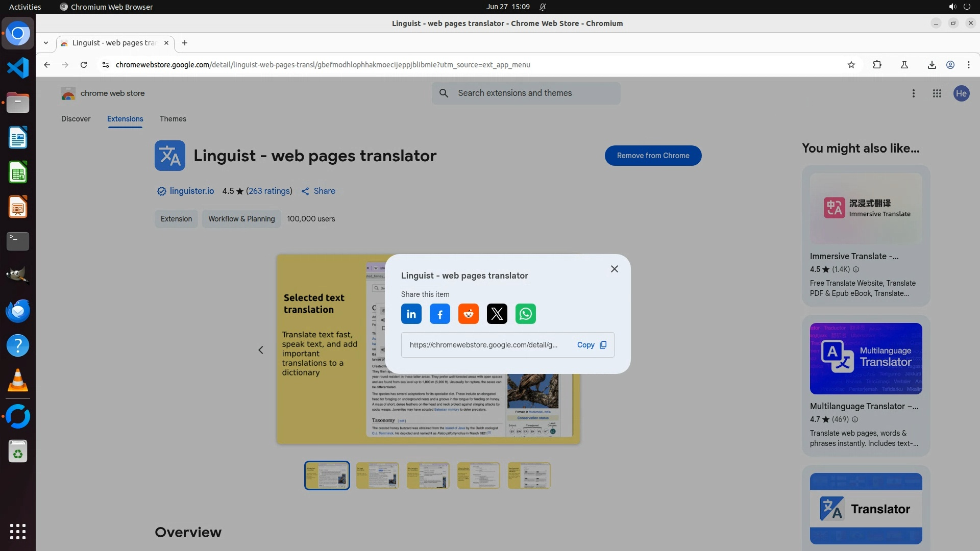Share item via Reddit icon
Screen dimensions: 980x551
click(x=468, y=314)
